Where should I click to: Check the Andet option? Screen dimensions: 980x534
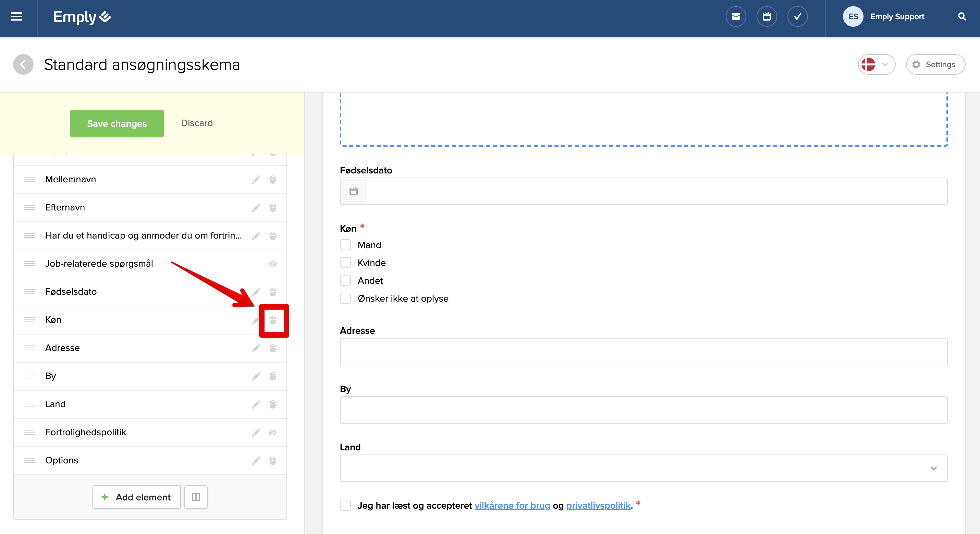pos(345,280)
